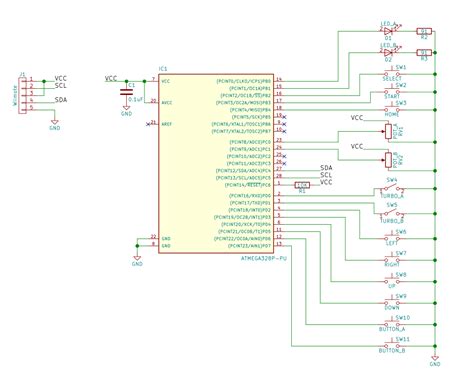Screen dimensions: 474x385
Task: Click the no-connect X on pin 19 PB5
Action: pos(284,117)
